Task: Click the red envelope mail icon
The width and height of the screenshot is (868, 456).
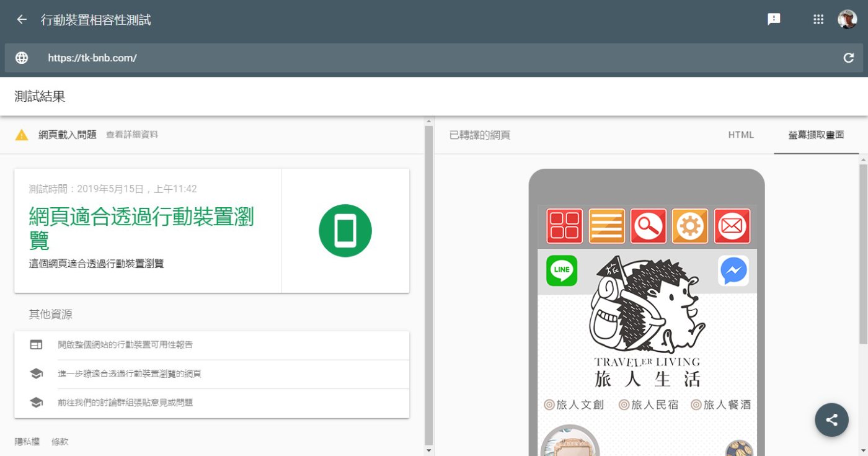Action: tap(732, 226)
